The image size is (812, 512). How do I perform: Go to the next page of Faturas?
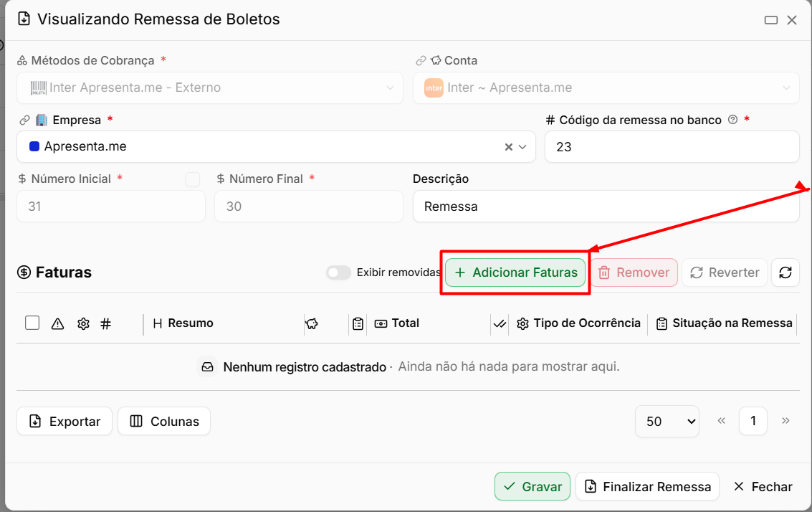click(x=785, y=421)
